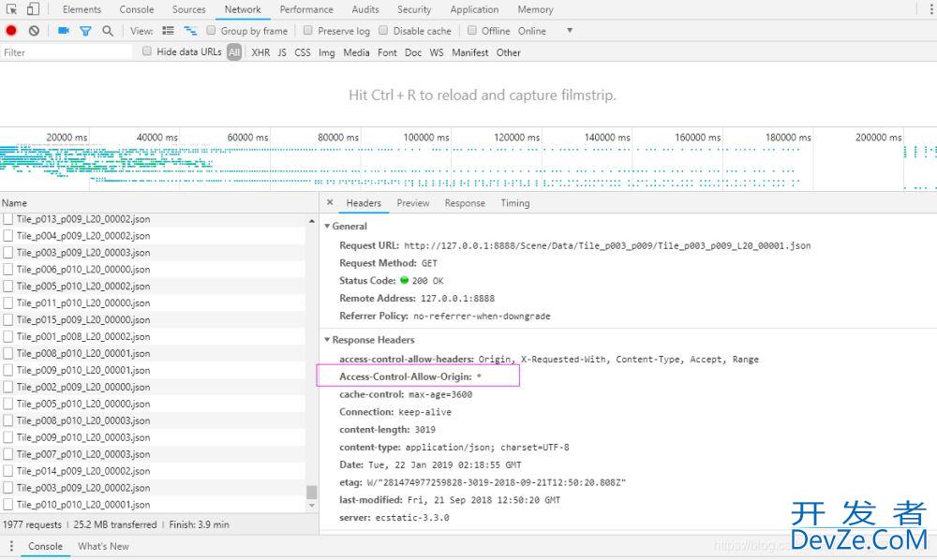Filter requests by WS
Image resolution: width=937 pixels, height=560 pixels.
437,52
